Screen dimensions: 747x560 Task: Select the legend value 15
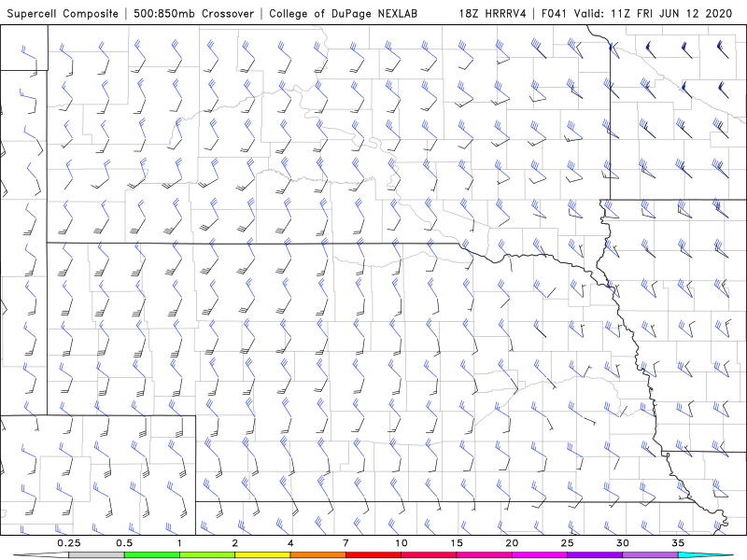click(457, 543)
